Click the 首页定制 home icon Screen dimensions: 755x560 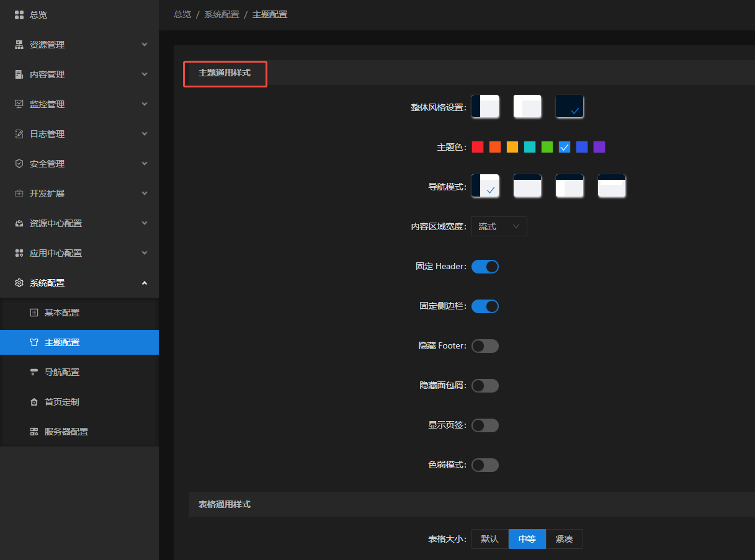point(34,402)
